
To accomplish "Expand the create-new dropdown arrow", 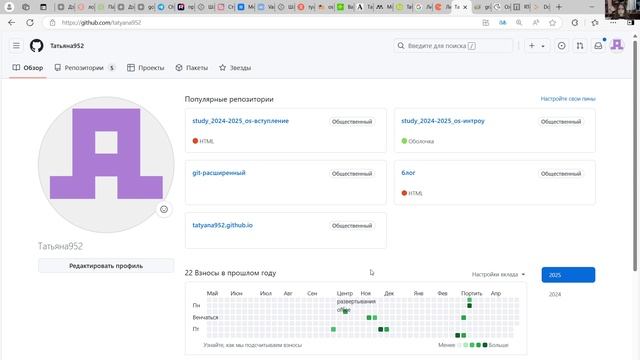I will coord(543,46).
